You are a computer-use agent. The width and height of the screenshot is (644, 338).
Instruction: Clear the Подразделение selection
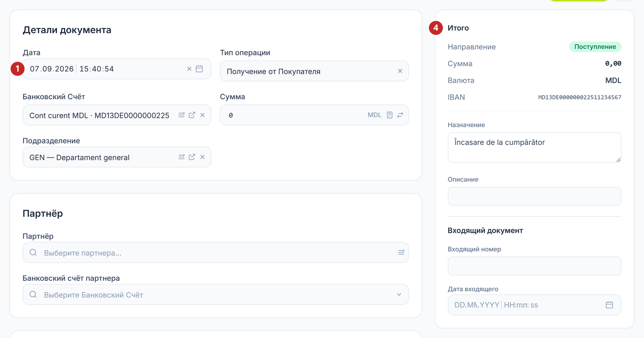point(202,157)
